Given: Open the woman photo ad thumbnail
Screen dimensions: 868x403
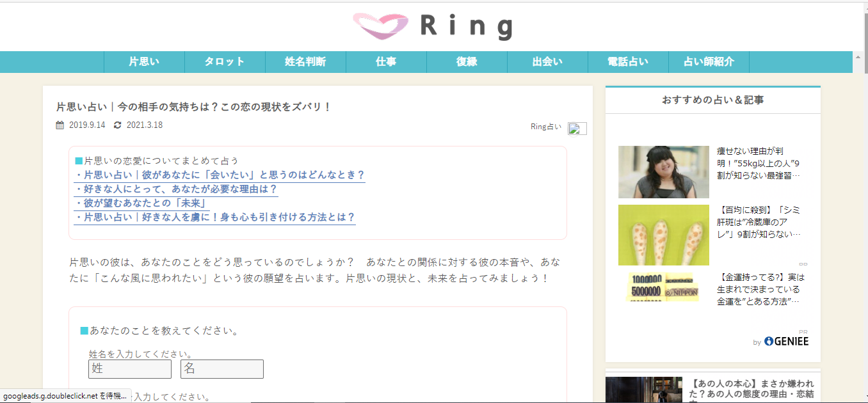Looking at the screenshot, I should pos(664,172).
